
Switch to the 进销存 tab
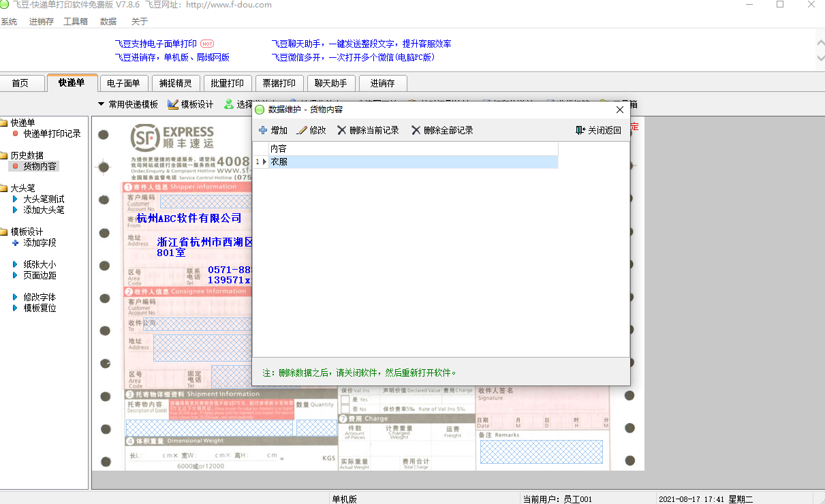pyautogui.click(x=382, y=83)
